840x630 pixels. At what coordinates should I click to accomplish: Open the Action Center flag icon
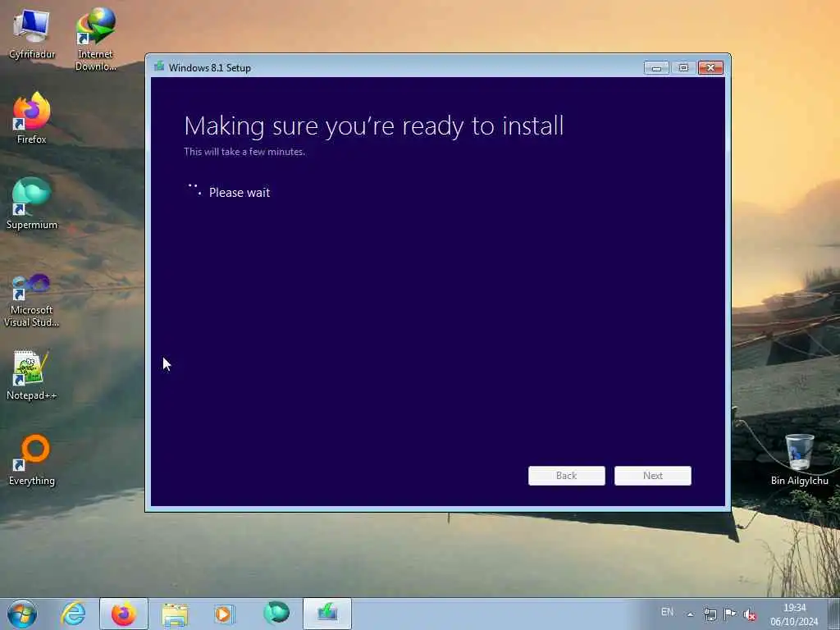pos(729,614)
